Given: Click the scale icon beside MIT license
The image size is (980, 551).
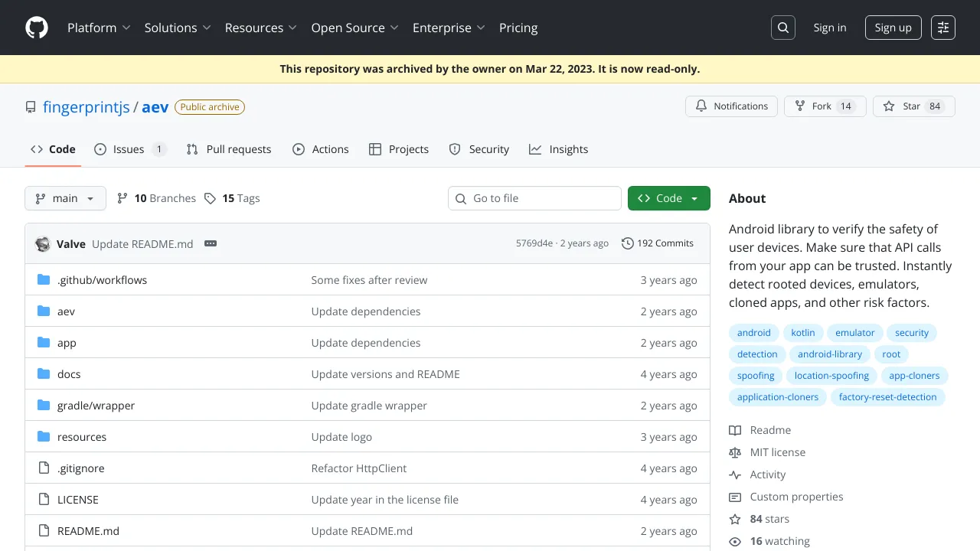Looking at the screenshot, I should click(735, 452).
